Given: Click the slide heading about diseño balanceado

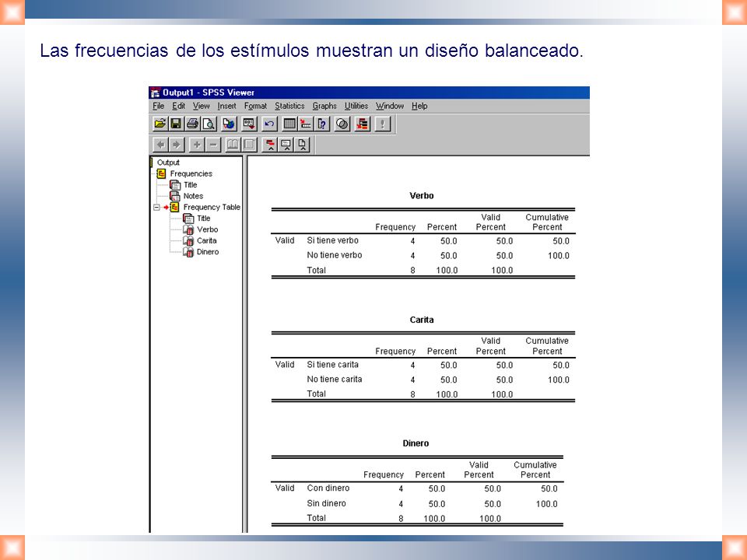Looking at the screenshot, I should 311,51.
